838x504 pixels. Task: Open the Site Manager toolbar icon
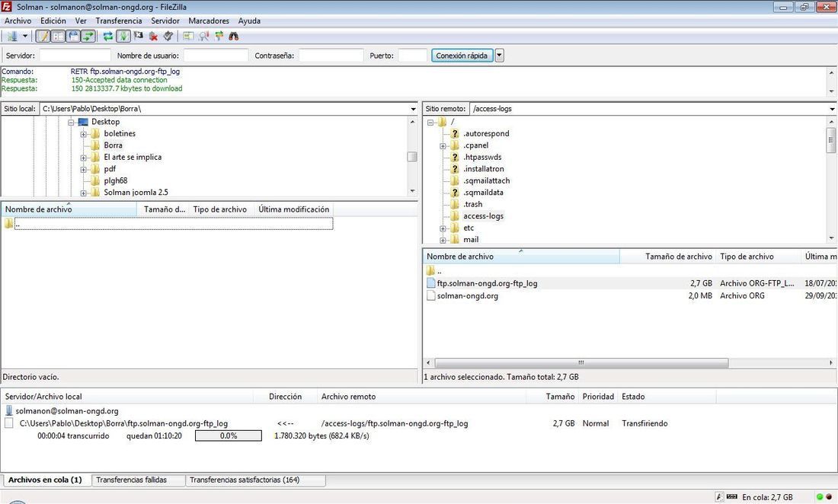11,37
